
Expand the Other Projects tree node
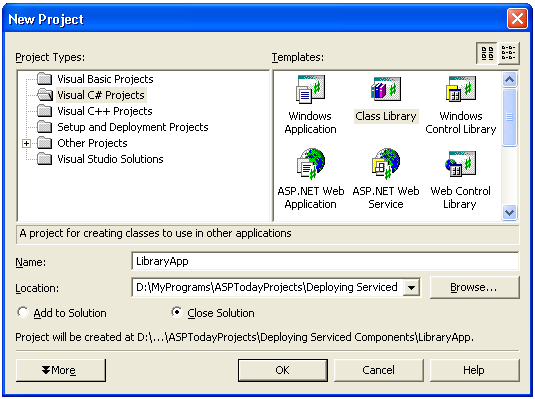26,143
